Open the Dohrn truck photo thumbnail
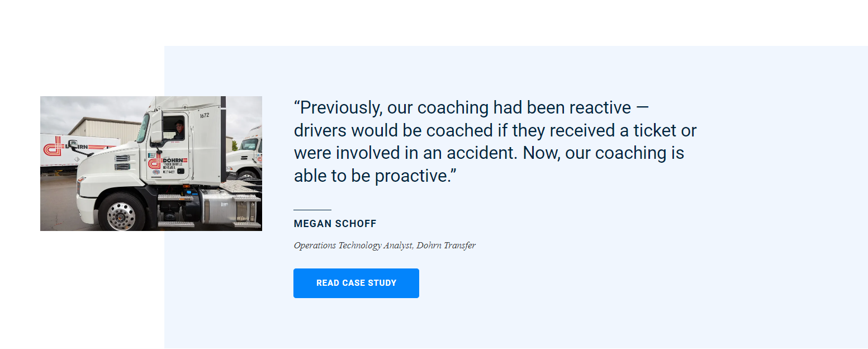The height and width of the screenshot is (349, 868). [x=151, y=163]
